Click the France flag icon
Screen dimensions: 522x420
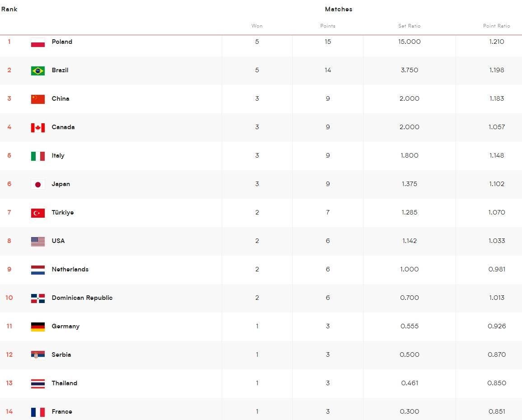[38, 412]
